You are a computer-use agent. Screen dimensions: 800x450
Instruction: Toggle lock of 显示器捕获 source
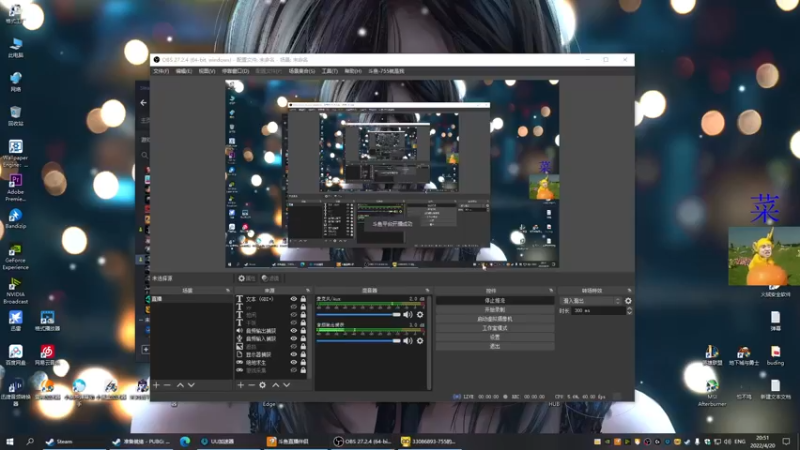pyautogui.click(x=303, y=355)
